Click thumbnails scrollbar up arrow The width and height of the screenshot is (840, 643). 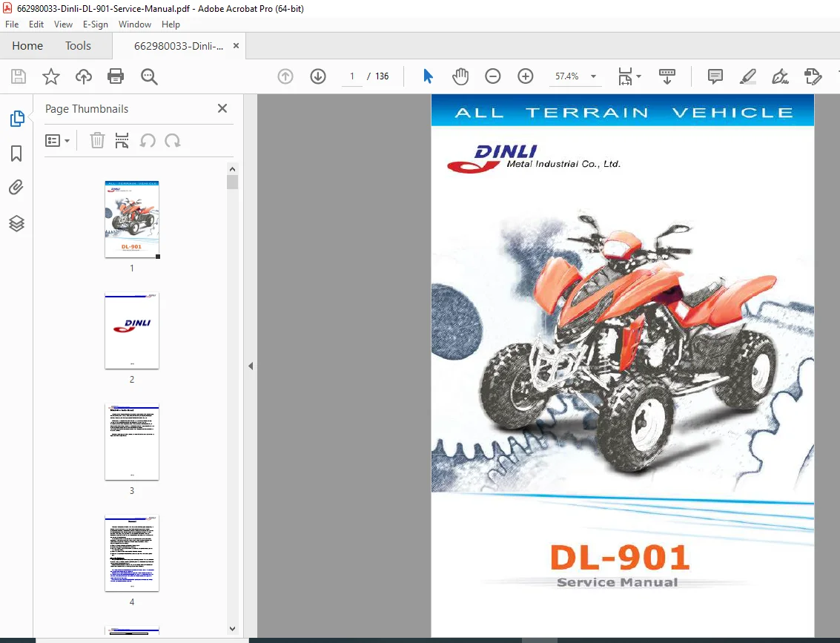click(233, 169)
